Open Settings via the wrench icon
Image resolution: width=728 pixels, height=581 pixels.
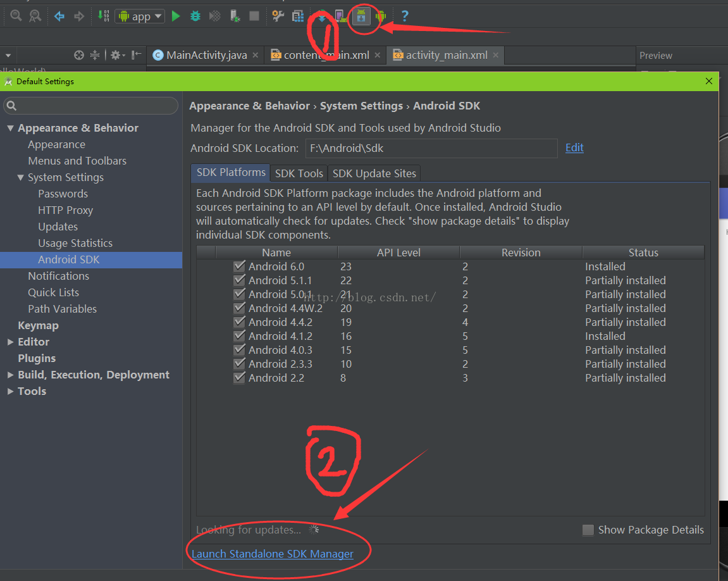pyautogui.click(x=278, y=16)
